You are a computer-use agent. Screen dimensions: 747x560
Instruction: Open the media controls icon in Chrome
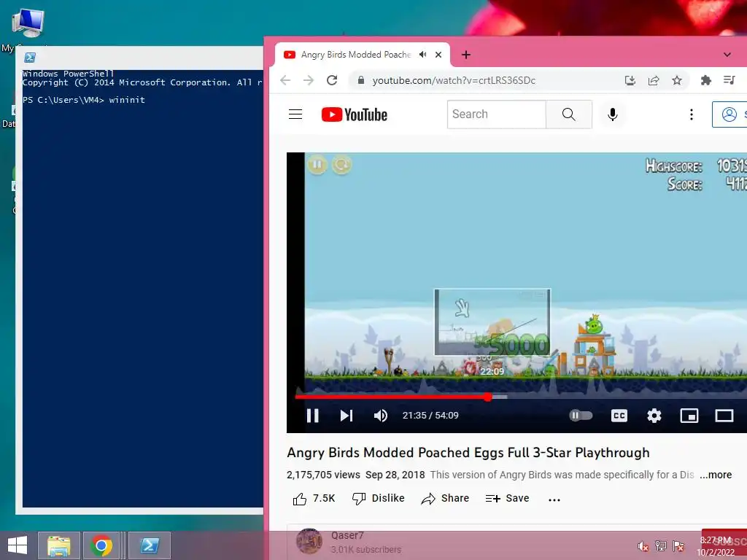click(729, 80)
